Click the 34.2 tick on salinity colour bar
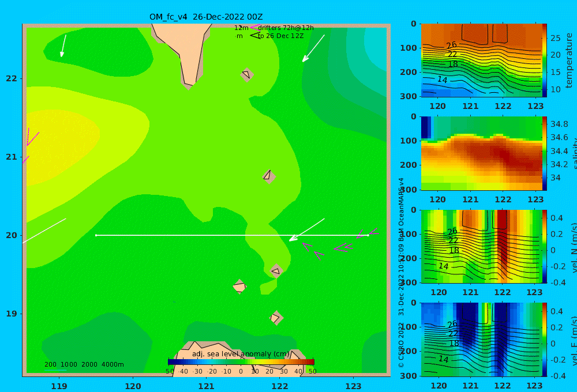The image size is (577, 392). (559, 164)
